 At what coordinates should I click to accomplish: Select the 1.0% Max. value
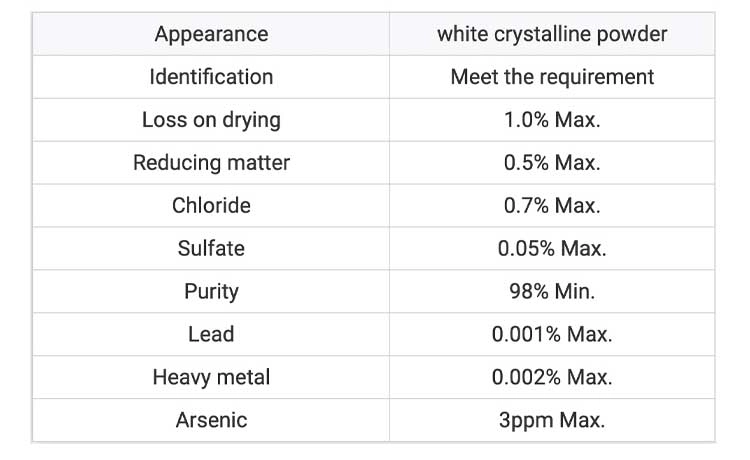click(x=552, y=120)
